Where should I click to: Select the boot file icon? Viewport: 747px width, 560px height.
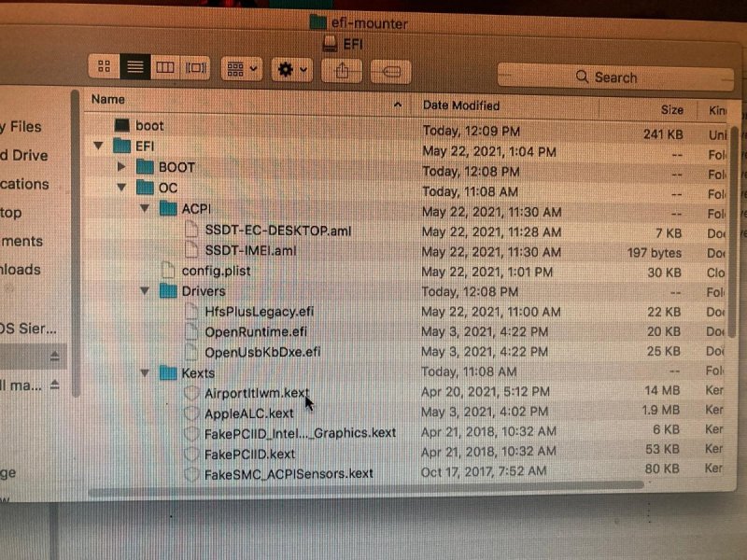122,125
